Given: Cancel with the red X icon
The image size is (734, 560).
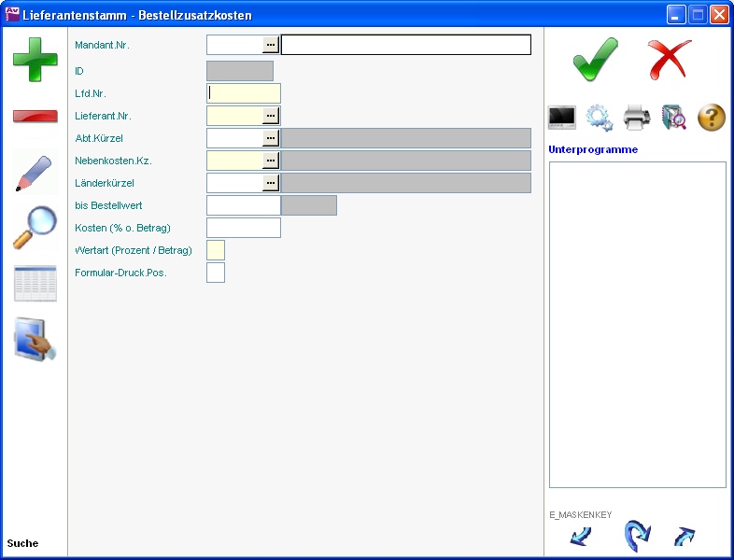Looking at the screenshot, I should click(670, 60).
